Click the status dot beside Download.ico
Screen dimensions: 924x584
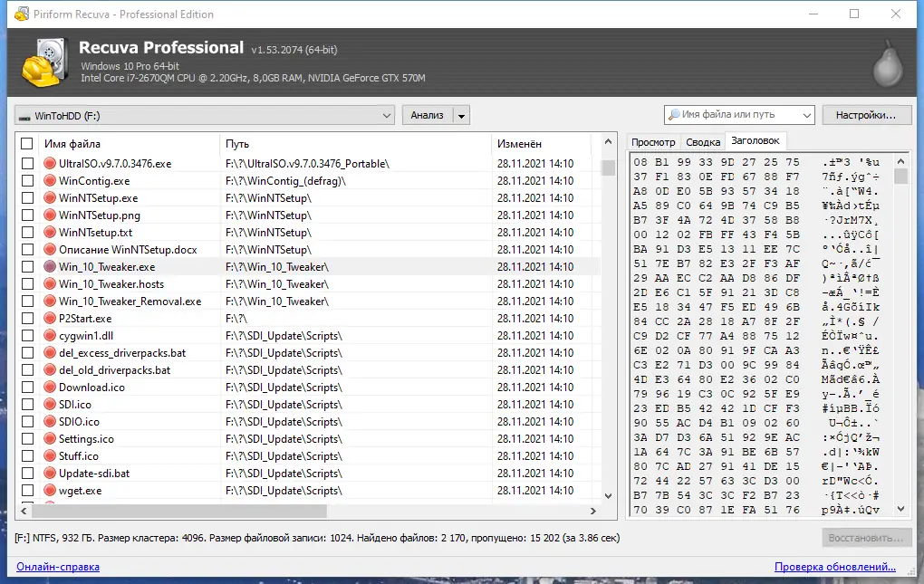pyautogui.click(x=50, y=387)
